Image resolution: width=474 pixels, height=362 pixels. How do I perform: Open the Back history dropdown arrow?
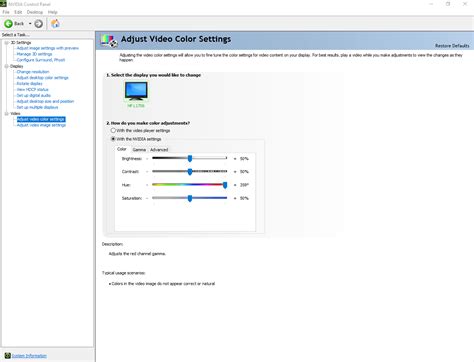coord(30,24)
